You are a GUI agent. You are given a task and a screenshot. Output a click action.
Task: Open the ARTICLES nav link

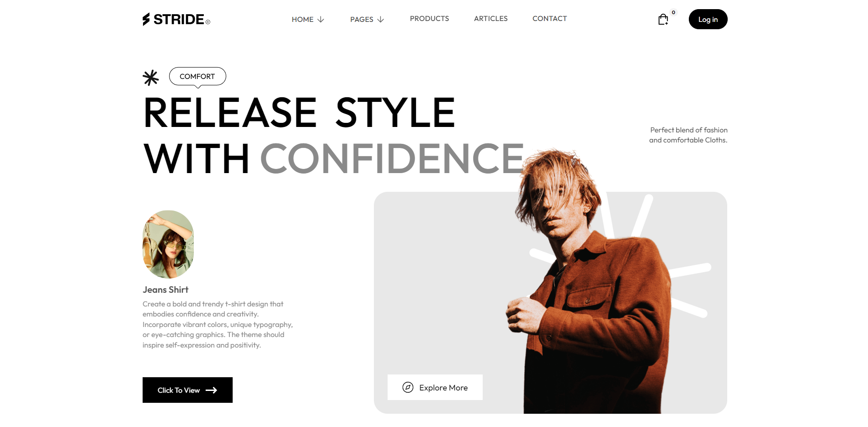(x=490, y=18)
